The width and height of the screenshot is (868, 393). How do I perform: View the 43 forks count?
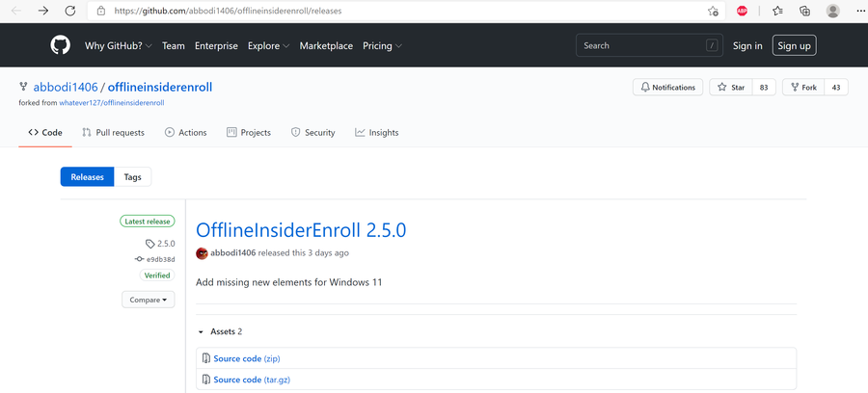tap(836, 88)
